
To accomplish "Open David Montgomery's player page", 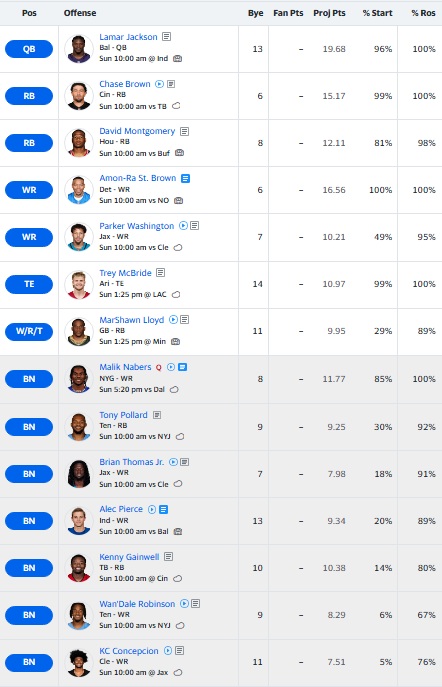I will pos(137,131).
